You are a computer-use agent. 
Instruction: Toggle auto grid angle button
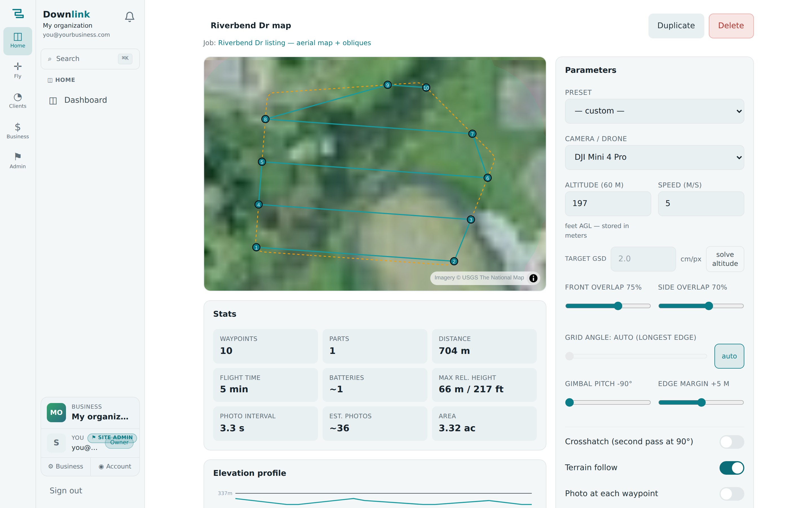coord(729,356)
